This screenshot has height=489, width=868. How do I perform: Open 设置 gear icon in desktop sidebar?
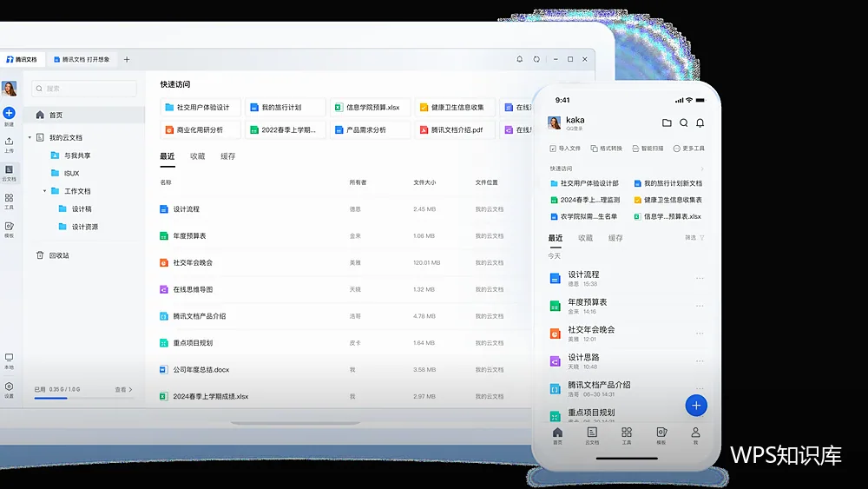[9, 387]
